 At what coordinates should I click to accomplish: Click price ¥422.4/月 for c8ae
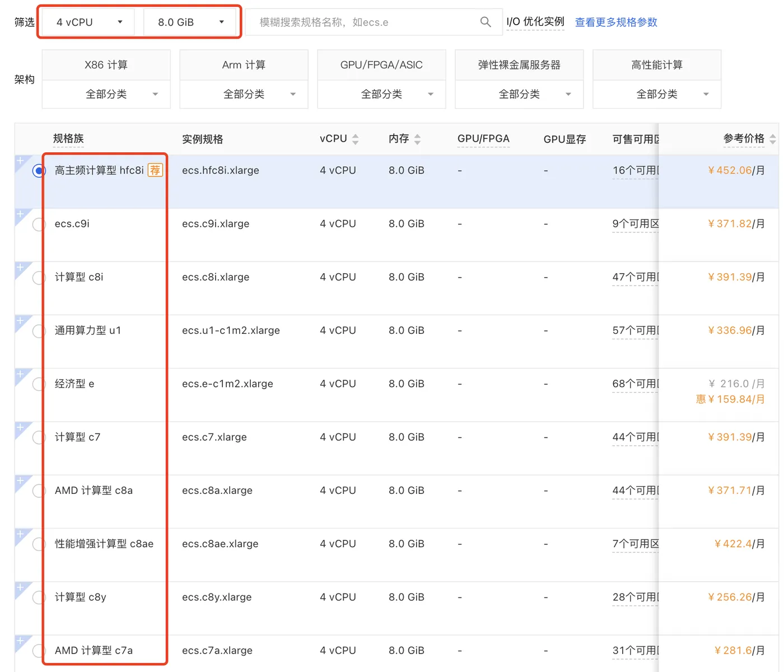[x=739, y=544]
